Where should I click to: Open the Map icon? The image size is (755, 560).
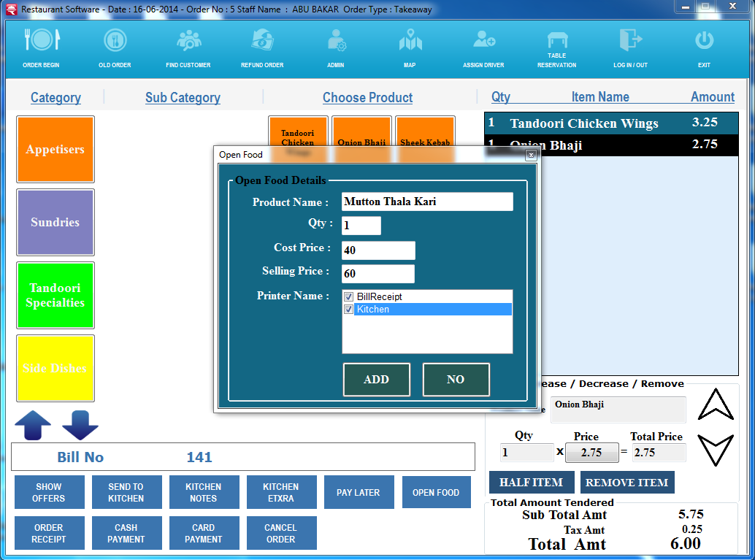tap(410, 41)
